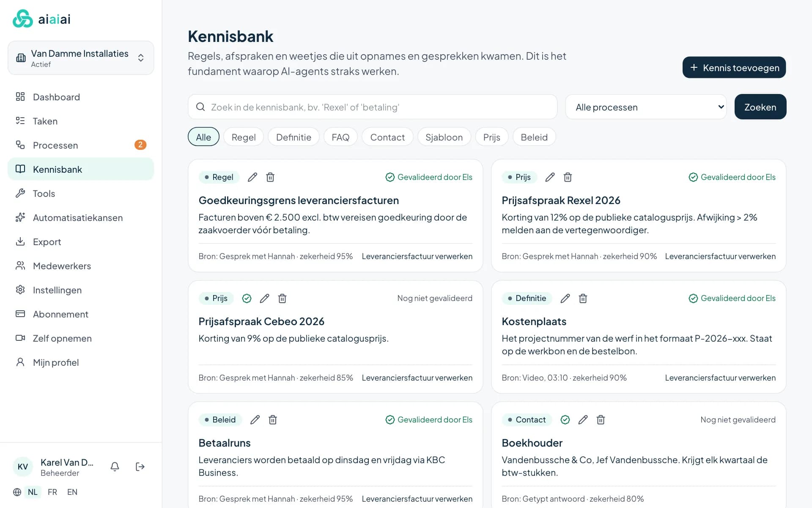812x508 pixels.
Task: Validate the Boekhouder contact card
Action: click(565, 420)
